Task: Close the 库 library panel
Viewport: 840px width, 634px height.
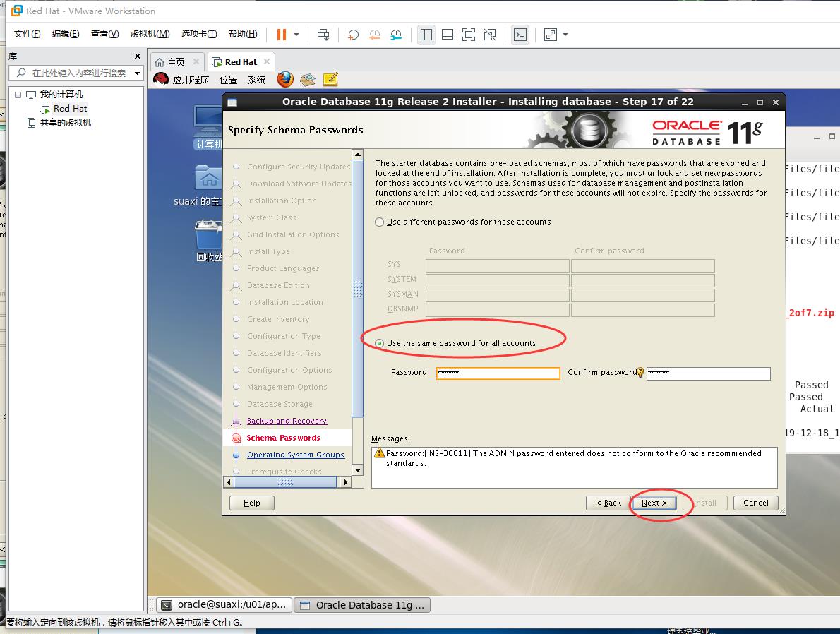Action: tap(138, 56)
